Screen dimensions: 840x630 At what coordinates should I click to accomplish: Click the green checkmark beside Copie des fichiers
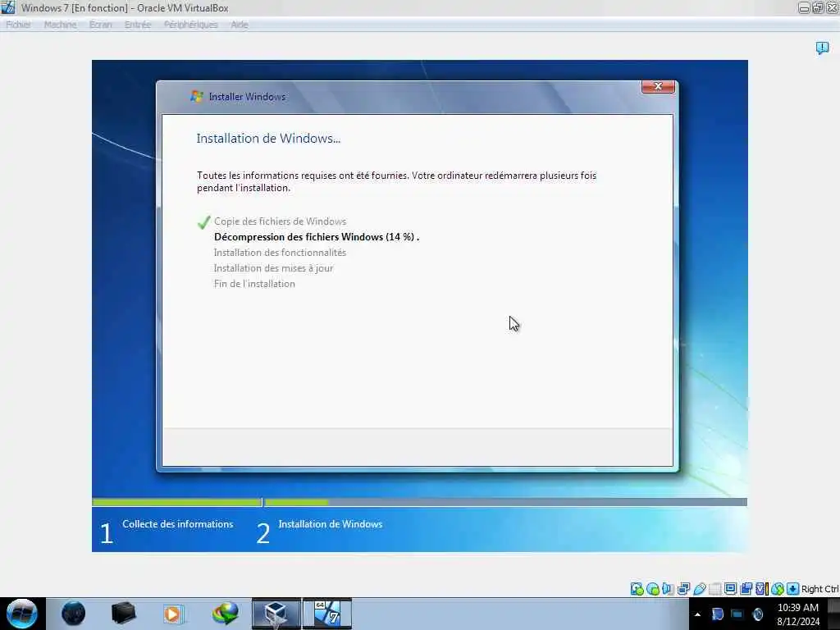point(203,221)
